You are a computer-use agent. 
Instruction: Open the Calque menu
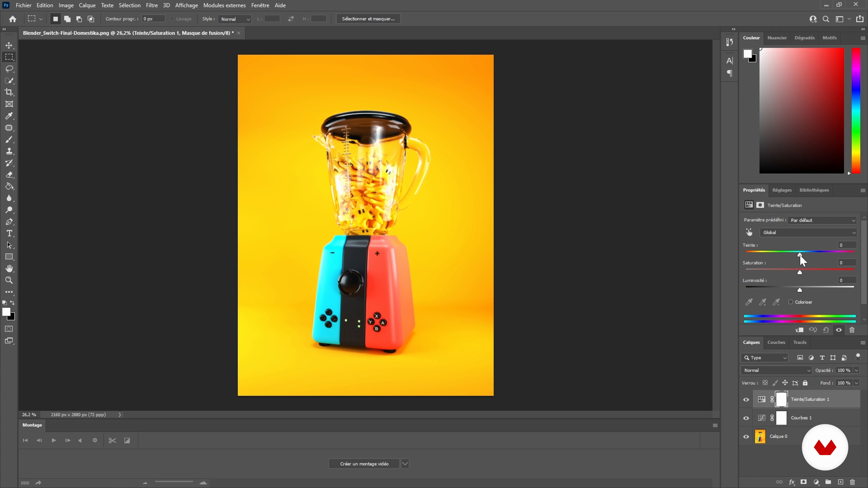(x=87, y=5)
